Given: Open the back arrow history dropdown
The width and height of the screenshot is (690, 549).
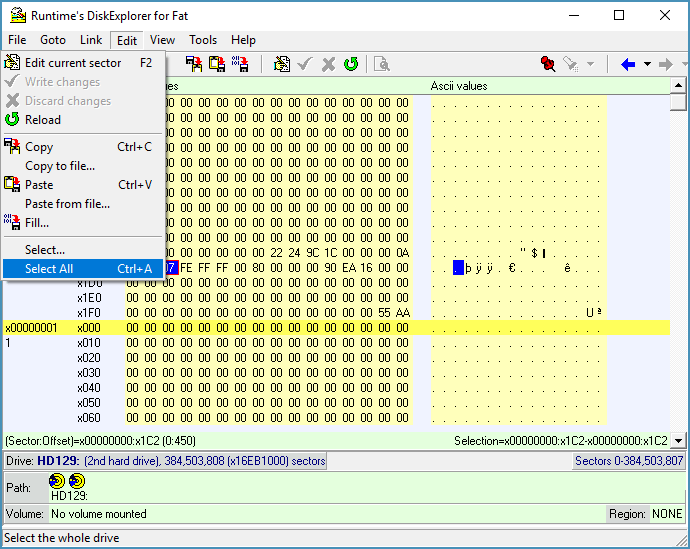Looking at the screenshot, I should 647,64.
